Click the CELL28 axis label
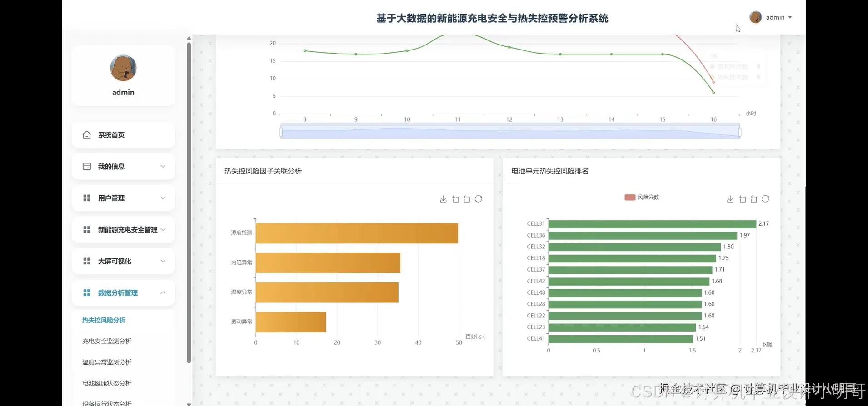This screenshot has height=406, width=868. pos(536,304)
